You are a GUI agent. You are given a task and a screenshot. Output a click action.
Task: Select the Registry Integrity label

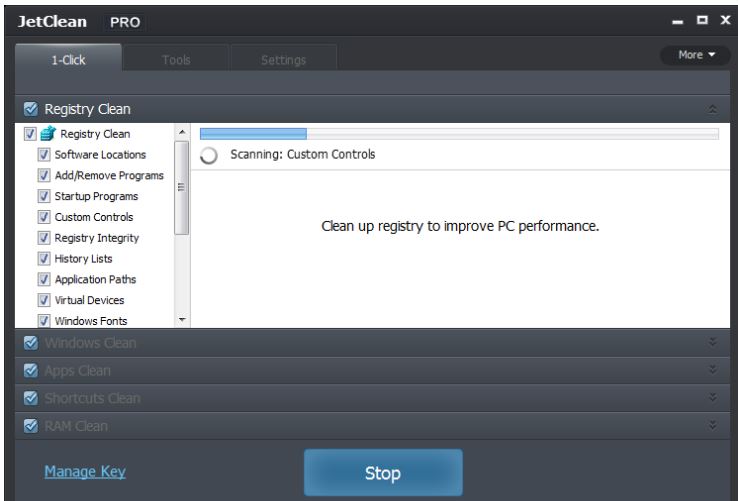coord(97,238)
